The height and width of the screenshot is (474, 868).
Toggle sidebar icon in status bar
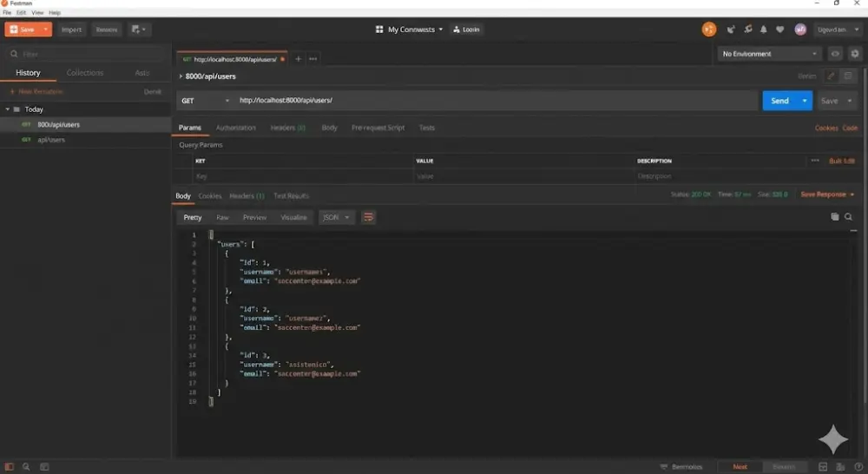pos(9,467)
